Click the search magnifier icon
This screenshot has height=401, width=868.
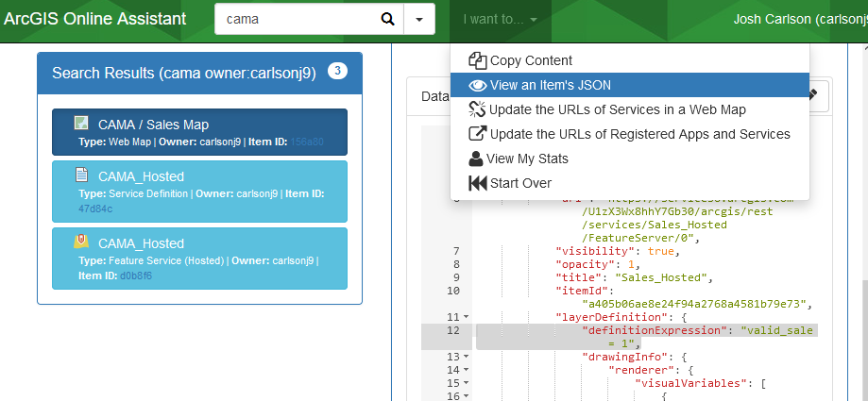tap(387, 19)
